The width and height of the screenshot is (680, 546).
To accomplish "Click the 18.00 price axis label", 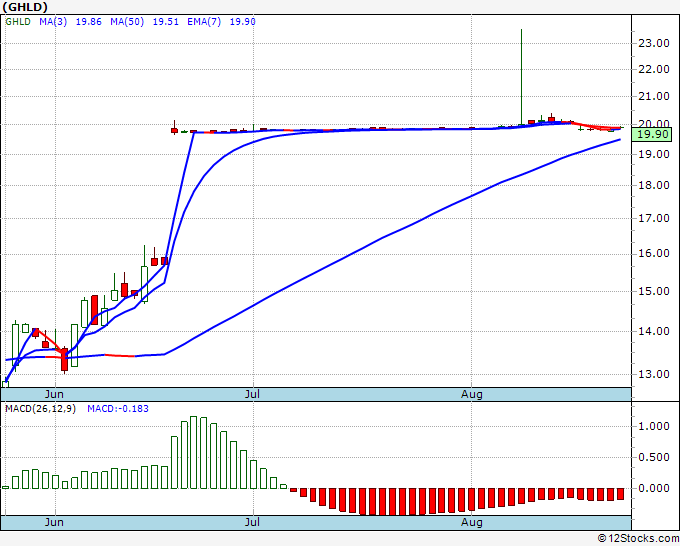I will (654, 185).
